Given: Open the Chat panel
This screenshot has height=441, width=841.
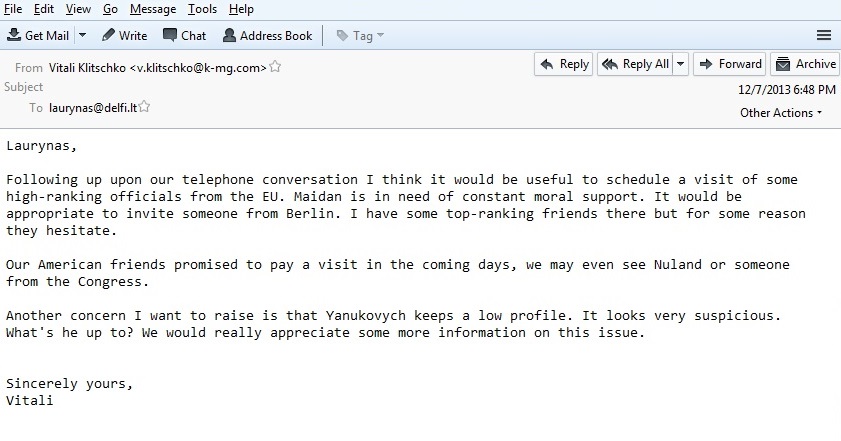Looking at the screenshot, I should click(184, 35).
